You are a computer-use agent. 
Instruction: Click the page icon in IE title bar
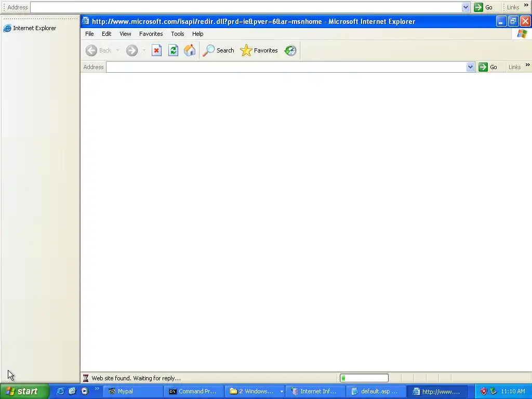point(86,21)
